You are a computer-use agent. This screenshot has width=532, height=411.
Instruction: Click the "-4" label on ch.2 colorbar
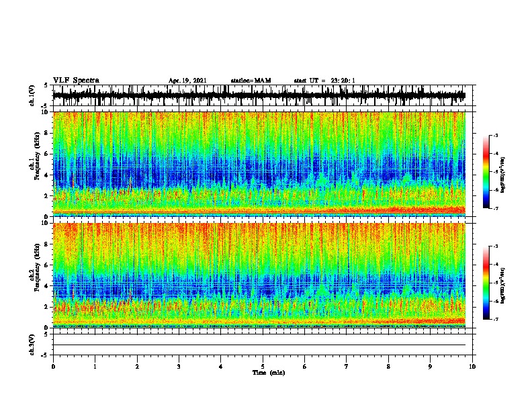coord(495,264)
